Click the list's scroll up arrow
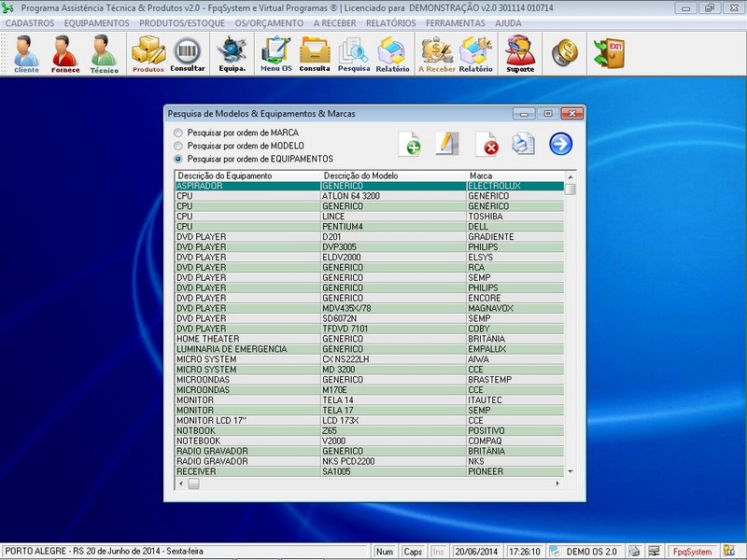The image size is (747, 560). [571, 176]
